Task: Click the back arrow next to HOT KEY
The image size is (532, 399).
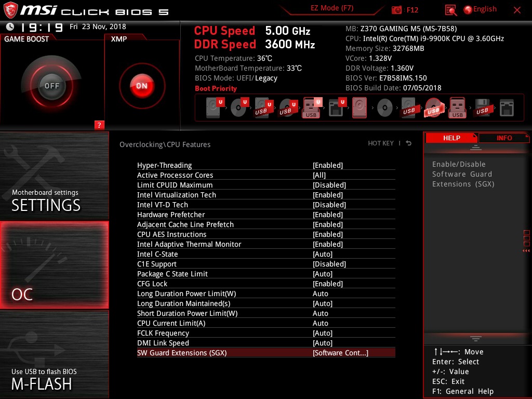Action: click(x=409, y=143)
